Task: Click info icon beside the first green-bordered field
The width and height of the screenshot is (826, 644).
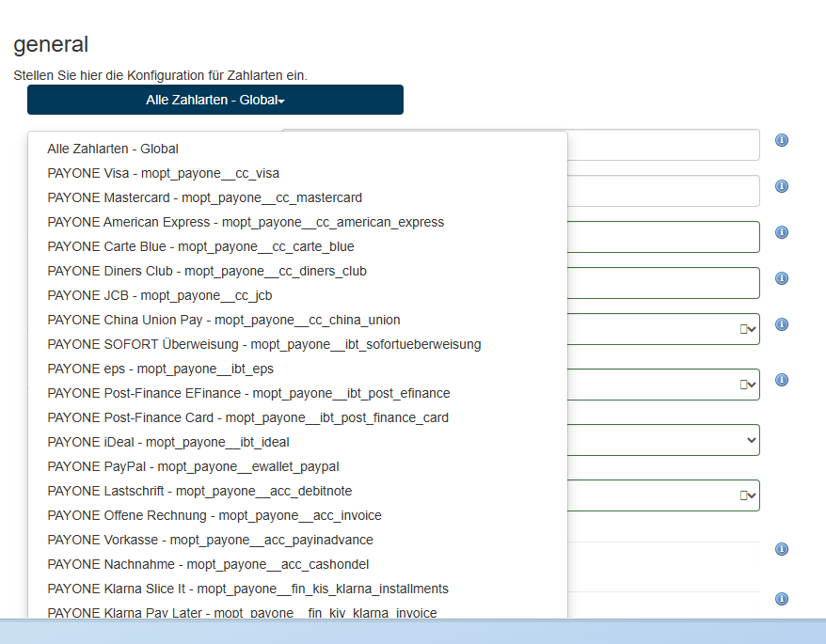Action: 782,232
